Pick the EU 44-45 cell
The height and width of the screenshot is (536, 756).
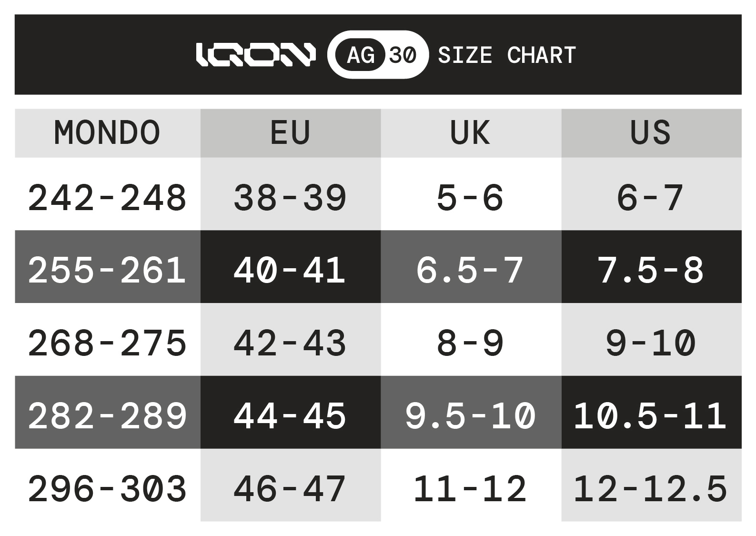coord(290,415)
